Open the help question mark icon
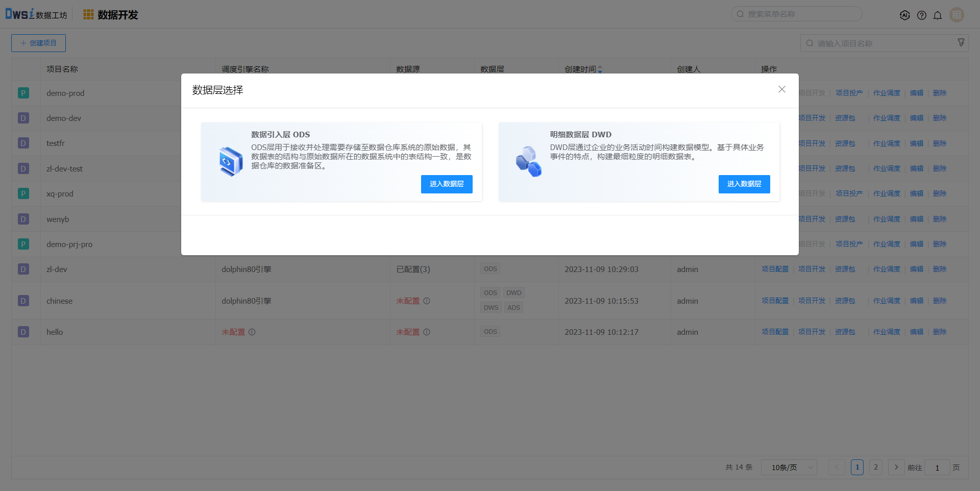 pos(921,15)
